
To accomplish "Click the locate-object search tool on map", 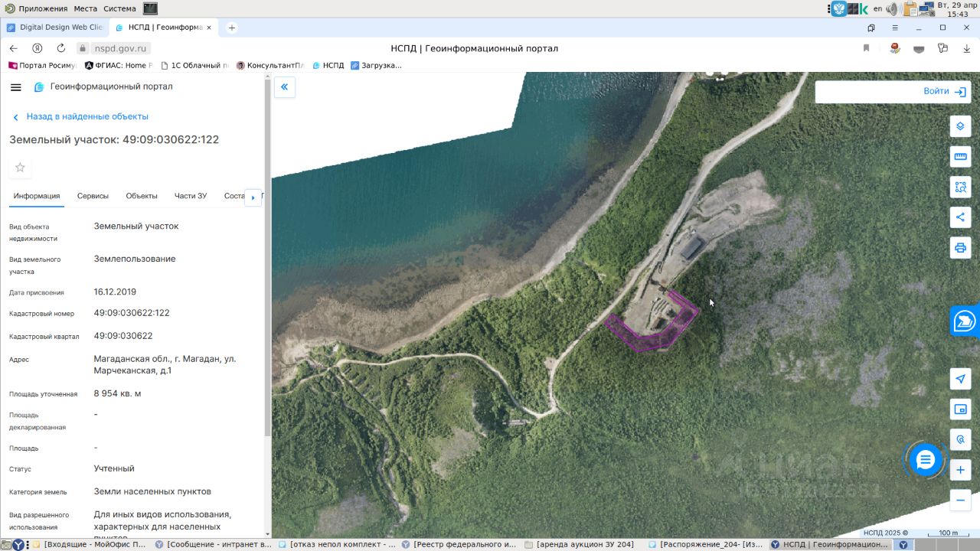I will [960, 440].
